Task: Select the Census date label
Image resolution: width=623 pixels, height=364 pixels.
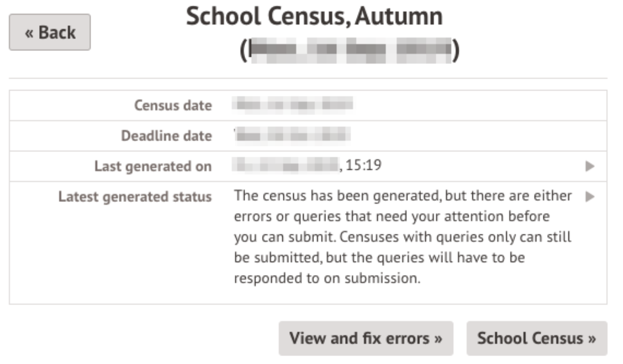Action: (x=173, y=105)
